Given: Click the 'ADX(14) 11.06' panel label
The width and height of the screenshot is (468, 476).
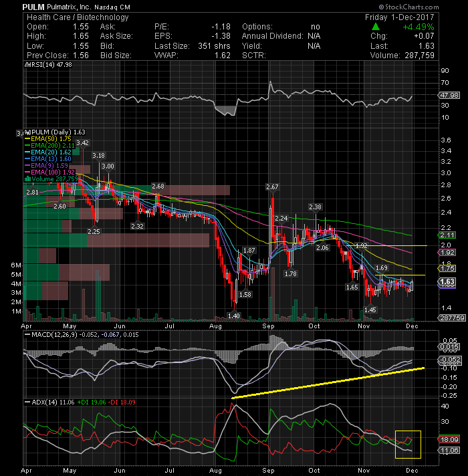Looking at the screenshot, I should (x=53, y=402).
